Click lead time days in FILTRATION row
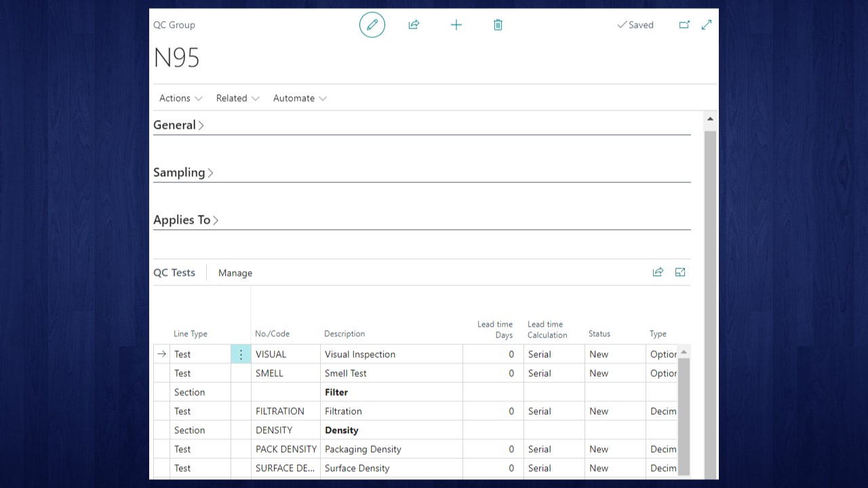The height and width of the screenshot is (488, 868). coord(493,411)
